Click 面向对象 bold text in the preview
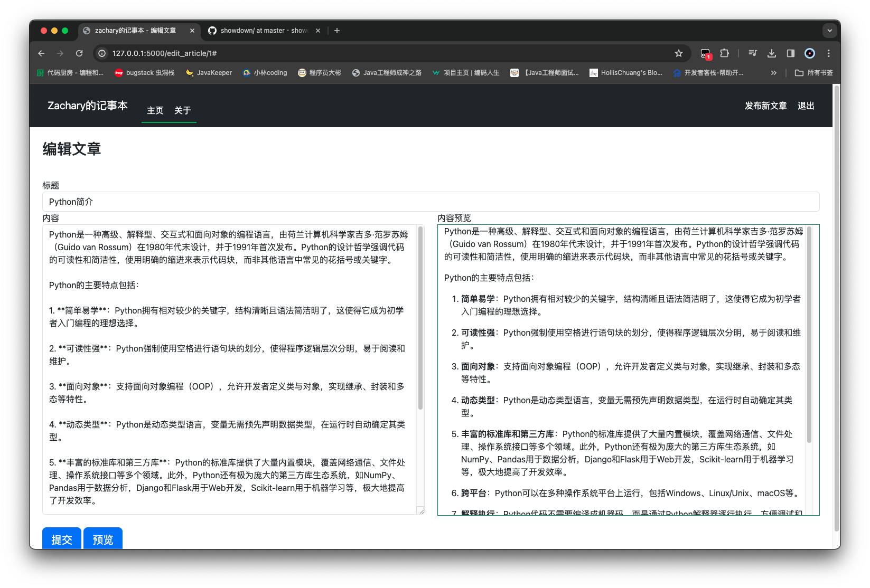 point(478,366)
